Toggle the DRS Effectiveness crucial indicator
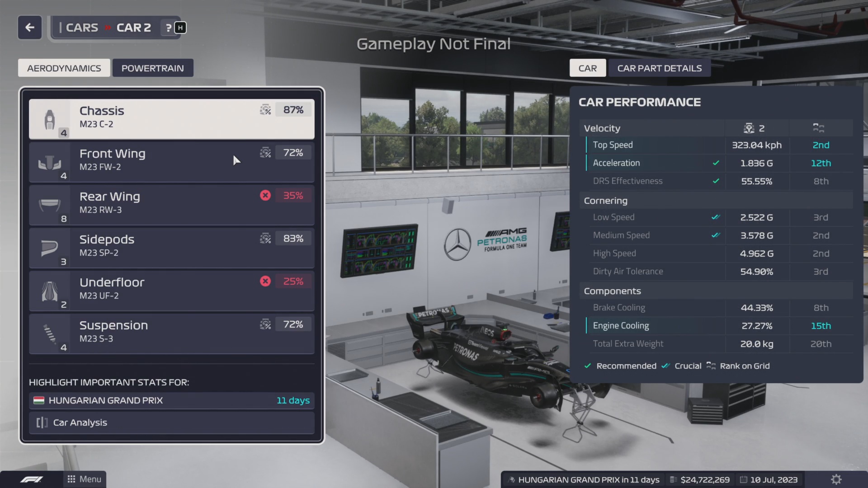Image resolution: width=868 pixels, height=488 pixels. (x=715, y=181)
